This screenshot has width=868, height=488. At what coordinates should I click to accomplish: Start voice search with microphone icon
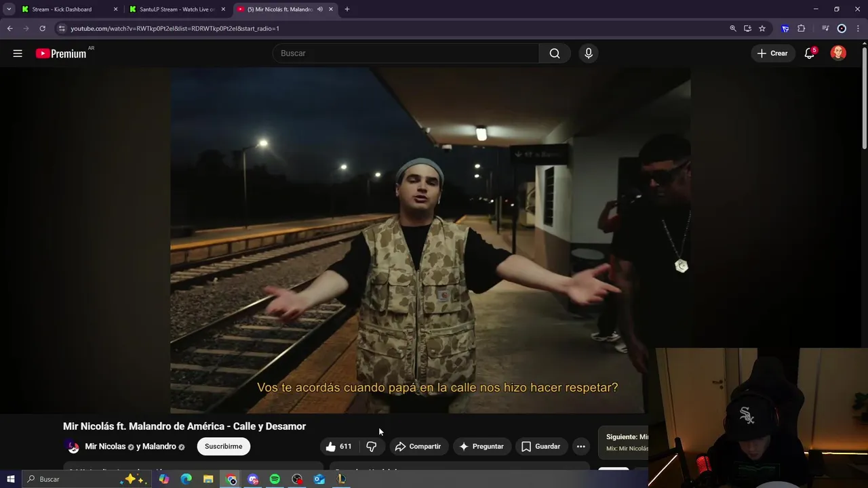pyautogui.click(x=589, y=54)
